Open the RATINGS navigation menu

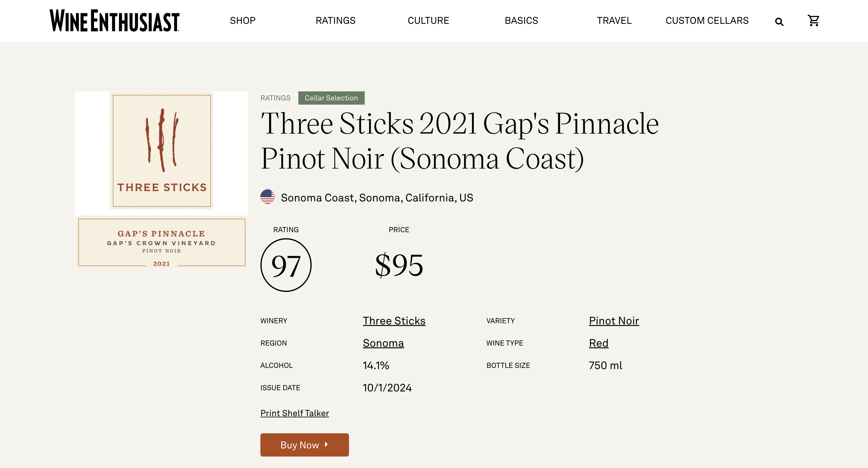coord(335,21)
